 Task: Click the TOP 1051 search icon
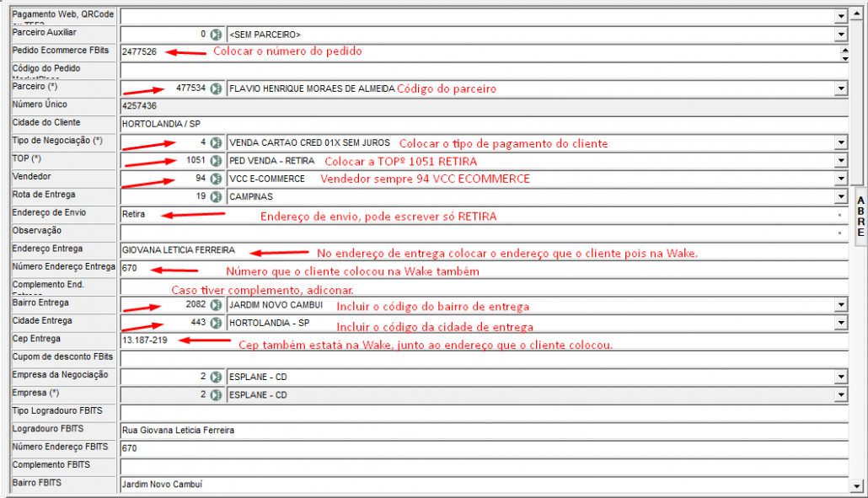point(216,161)
